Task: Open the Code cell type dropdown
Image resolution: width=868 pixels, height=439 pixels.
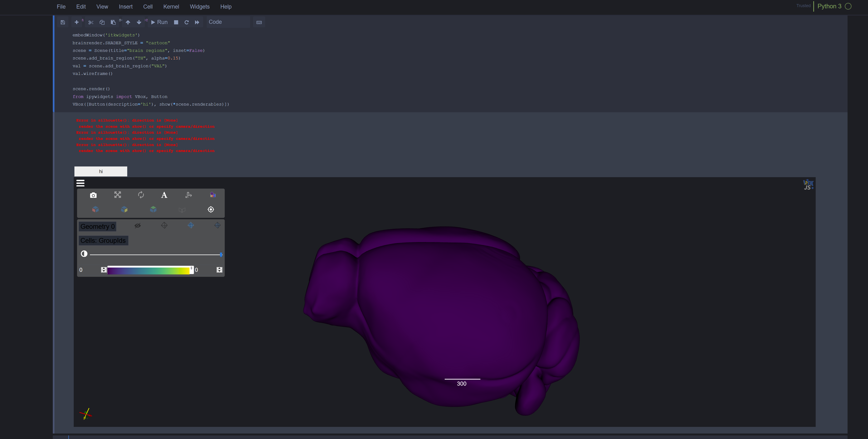Action: click(x=228, y=22)
